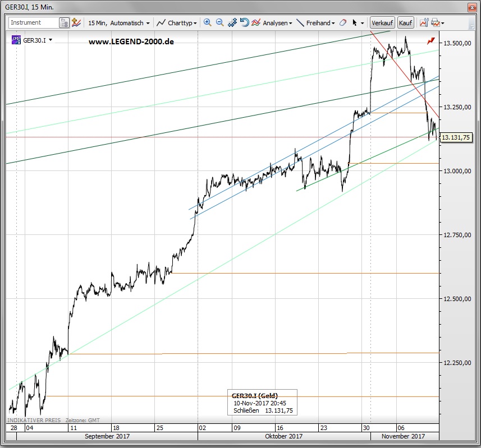
Task: Click the print chart icon
Action: (x=435, y=23)
